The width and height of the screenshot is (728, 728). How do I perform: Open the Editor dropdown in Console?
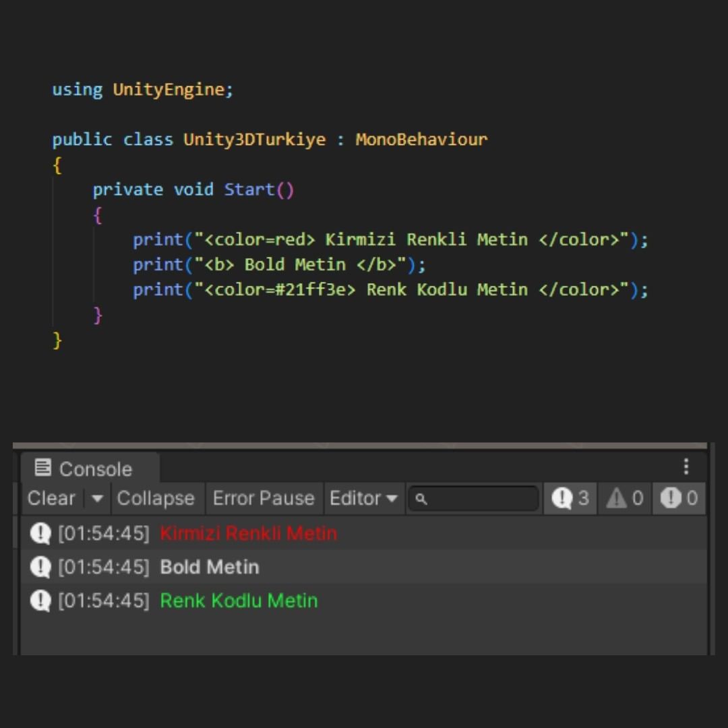coord(363,498)
